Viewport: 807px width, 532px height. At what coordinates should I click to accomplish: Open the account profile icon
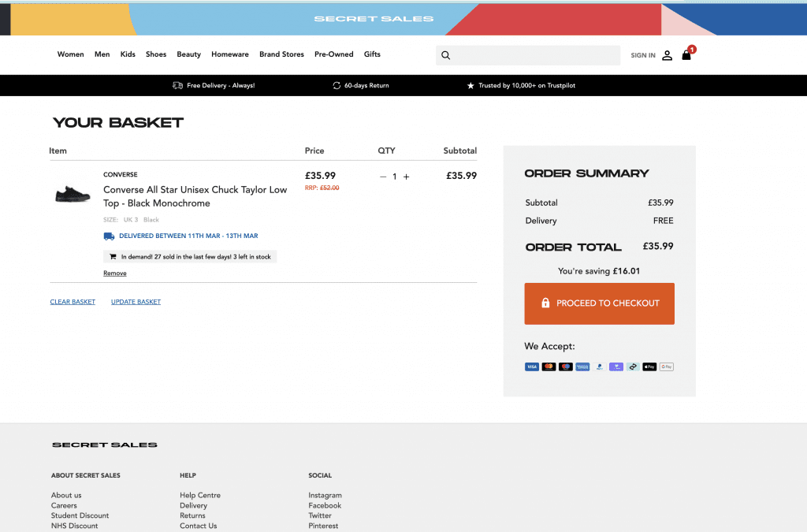click(x=667, y=55)
